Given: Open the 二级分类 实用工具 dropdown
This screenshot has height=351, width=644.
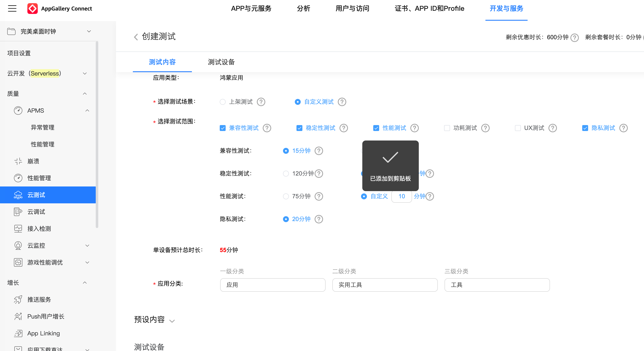Looking at the screenshot, I should [385, 285].
